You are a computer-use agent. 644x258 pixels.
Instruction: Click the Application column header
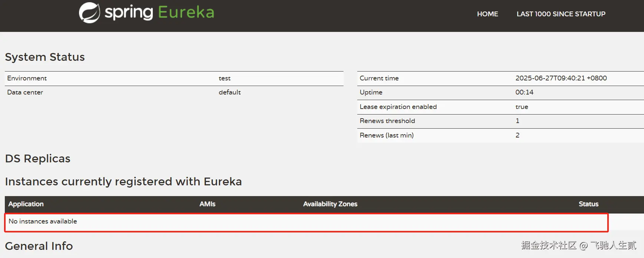pyautogui.click(x=26, y=204)
